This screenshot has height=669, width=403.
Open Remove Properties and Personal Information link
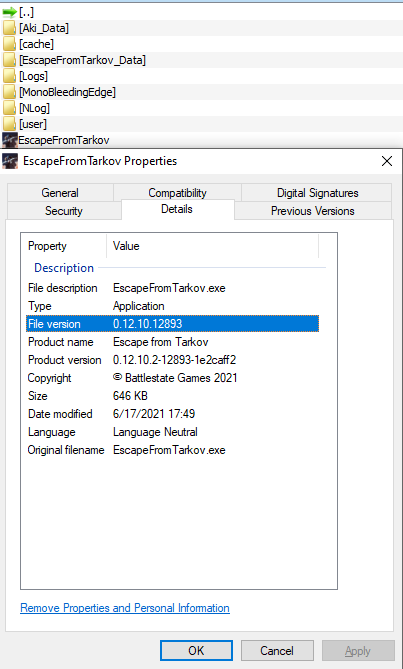[x=125, y=608]
